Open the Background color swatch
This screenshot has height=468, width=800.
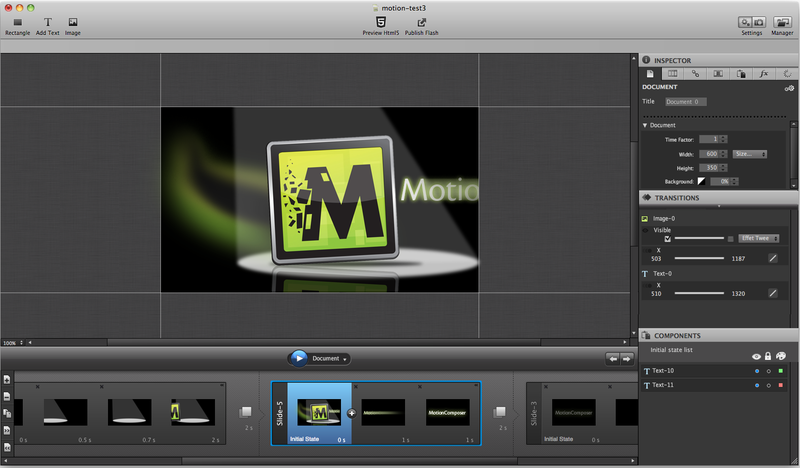pos(702,181)
